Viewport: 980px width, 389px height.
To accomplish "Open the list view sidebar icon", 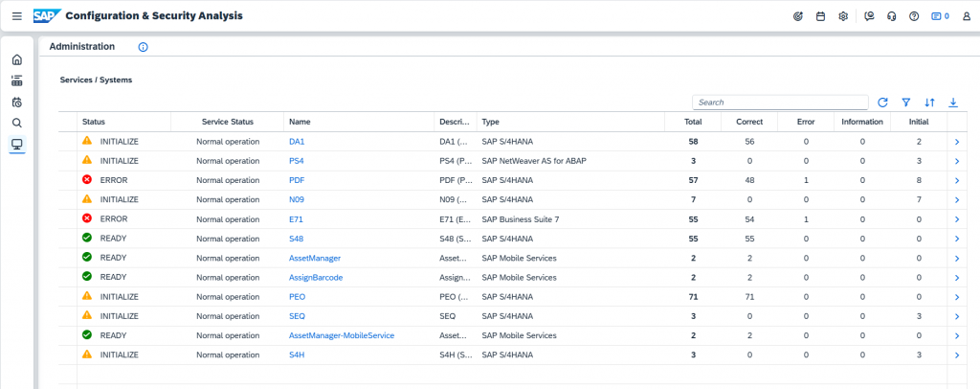I will (x=17, y=80).
